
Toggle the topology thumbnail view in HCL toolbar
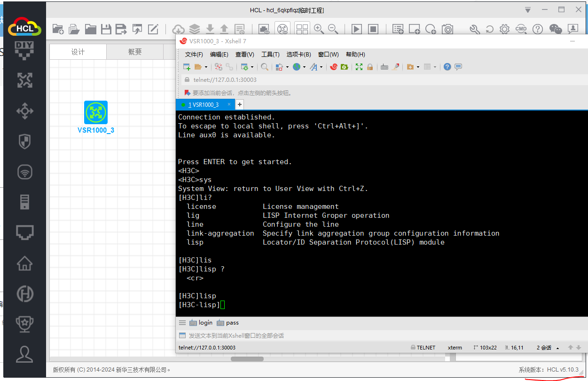tap(282, 29)
